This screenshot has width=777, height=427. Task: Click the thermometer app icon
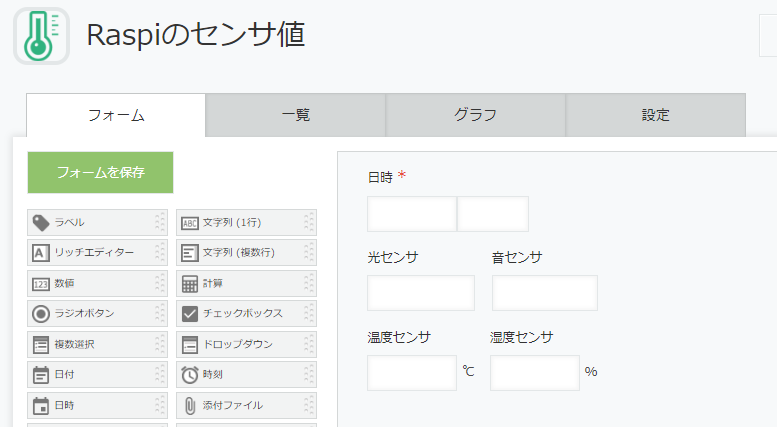tap(42, 36)
